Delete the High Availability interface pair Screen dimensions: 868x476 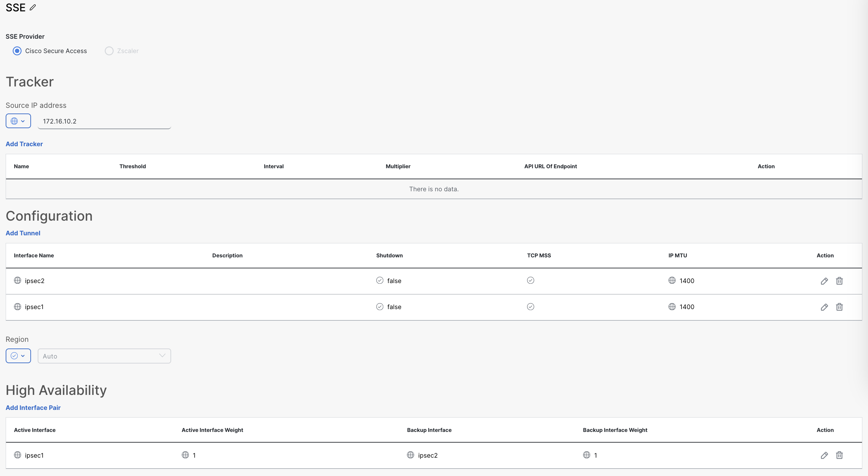(x=839, y=455)
